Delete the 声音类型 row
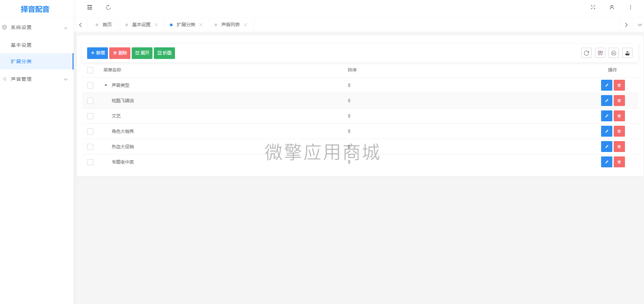 point(619,85)
